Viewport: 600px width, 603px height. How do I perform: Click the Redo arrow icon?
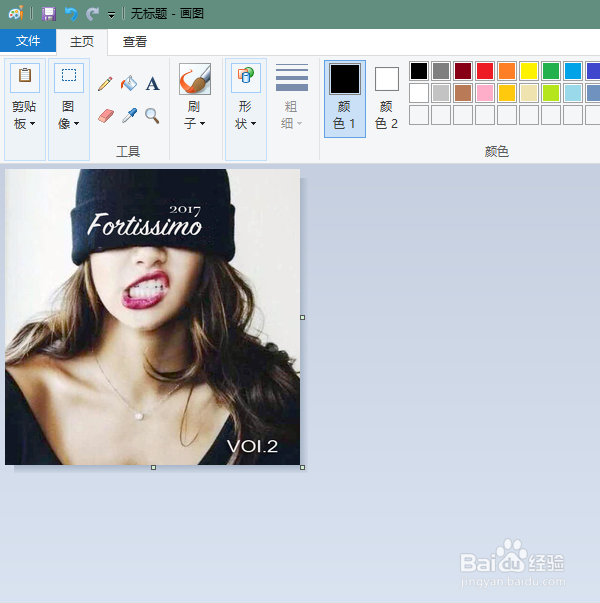92,14
